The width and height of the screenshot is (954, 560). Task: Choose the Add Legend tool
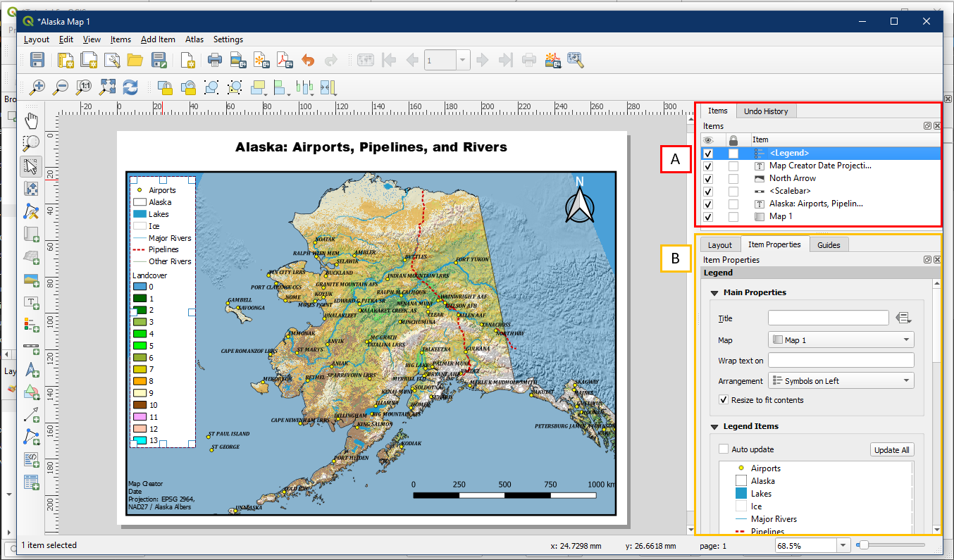pos(31,325)
